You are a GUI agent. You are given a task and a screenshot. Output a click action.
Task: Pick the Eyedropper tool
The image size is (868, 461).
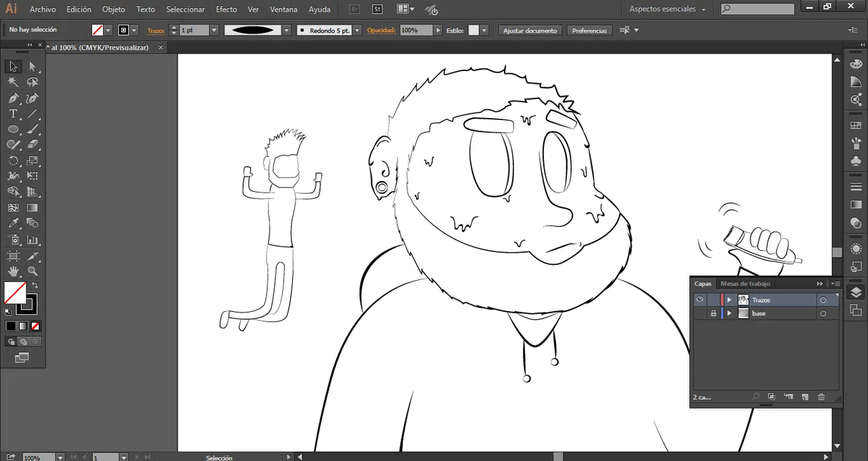click(x=13, y=223)
